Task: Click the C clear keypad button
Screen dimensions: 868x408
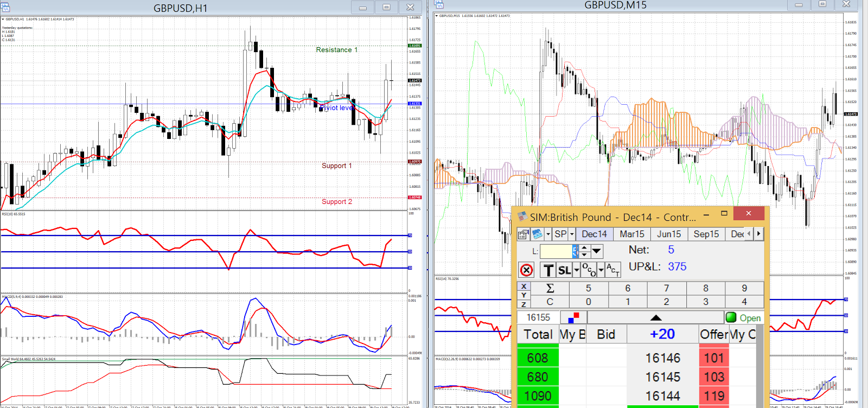Action: (x=550, y=302)
